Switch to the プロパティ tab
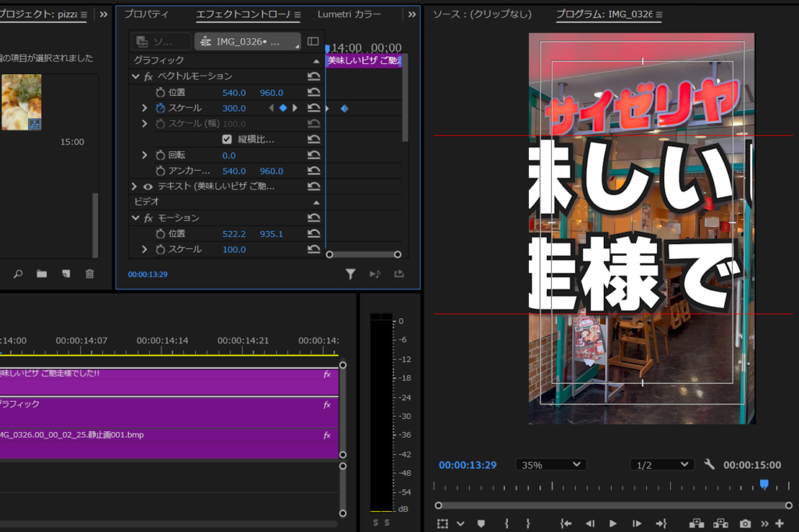 (x=147, y=15)
